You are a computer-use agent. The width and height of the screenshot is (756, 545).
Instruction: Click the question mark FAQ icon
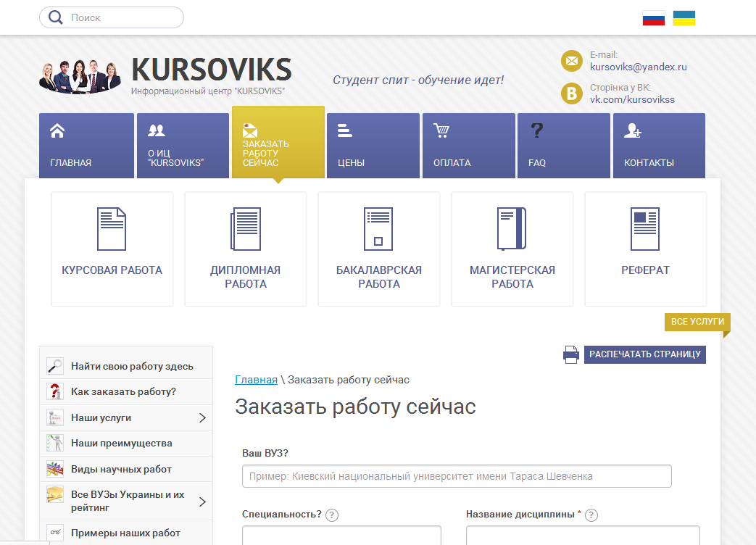pos(536,130)
